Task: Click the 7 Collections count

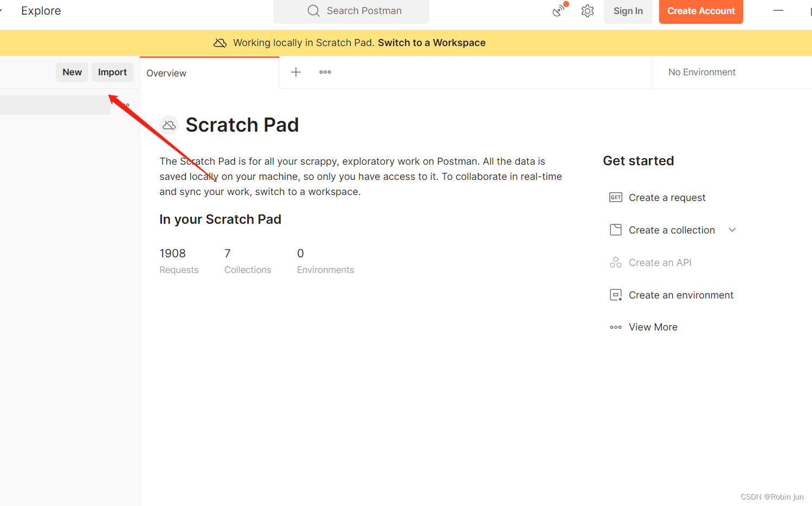Action: tap(248, 261)
